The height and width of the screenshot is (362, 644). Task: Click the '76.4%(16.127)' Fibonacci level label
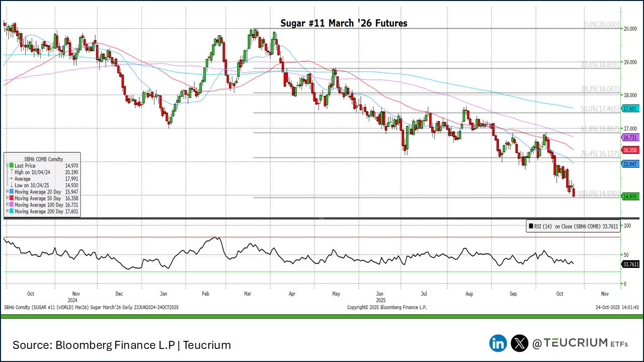pos(600,153)
